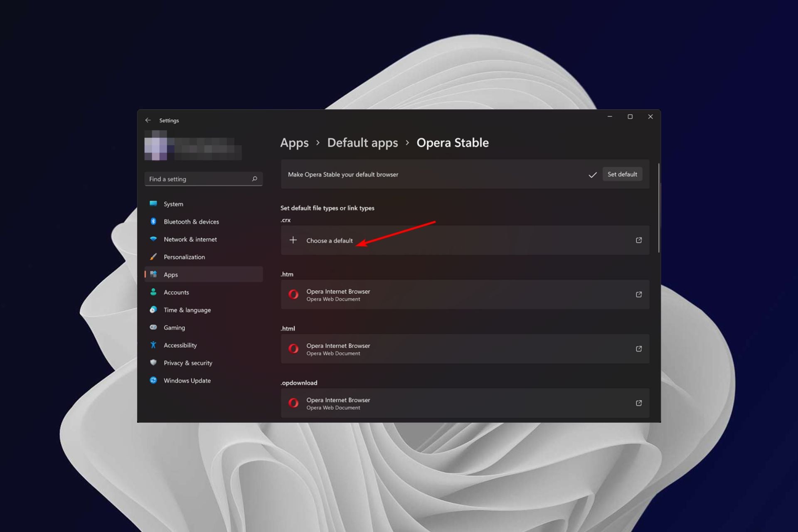Go back to Default apps breadcrumb
This screenshot has height=532, width=798.
[362, 143]
